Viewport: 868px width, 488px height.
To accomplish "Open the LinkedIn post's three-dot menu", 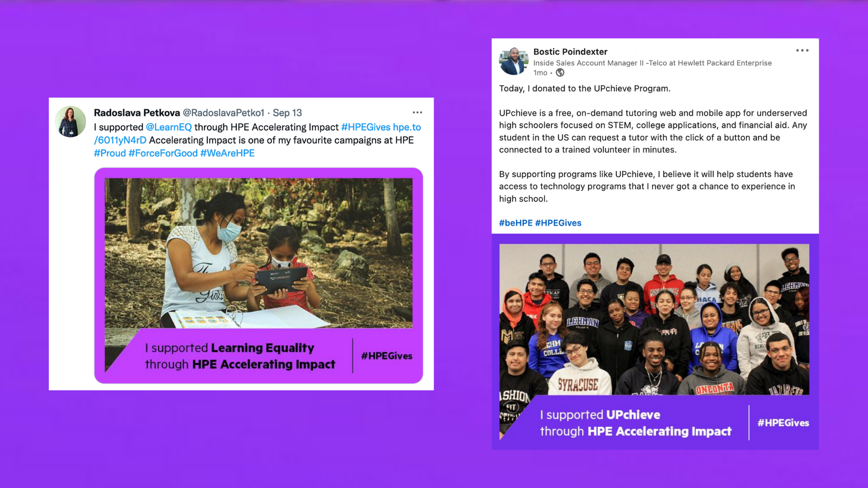I will pyautogui.click(x=802, y=51).
